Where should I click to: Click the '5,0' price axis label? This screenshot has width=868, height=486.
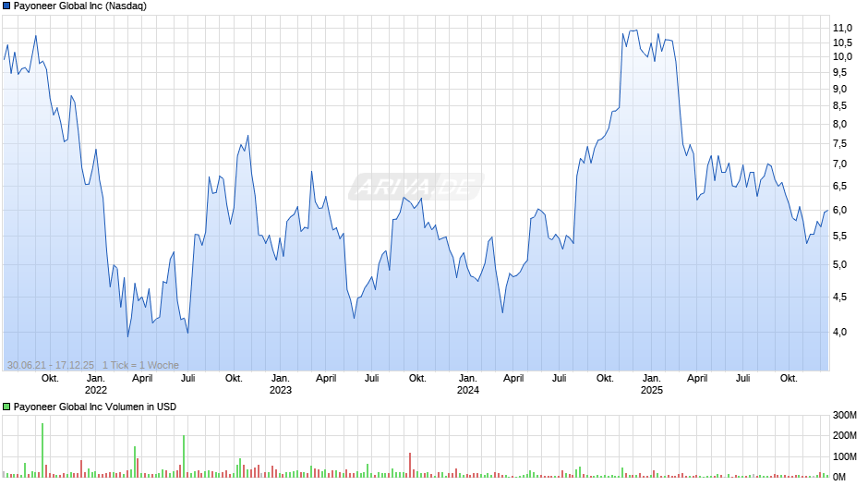pyautogui.click(x=839, y=265)
